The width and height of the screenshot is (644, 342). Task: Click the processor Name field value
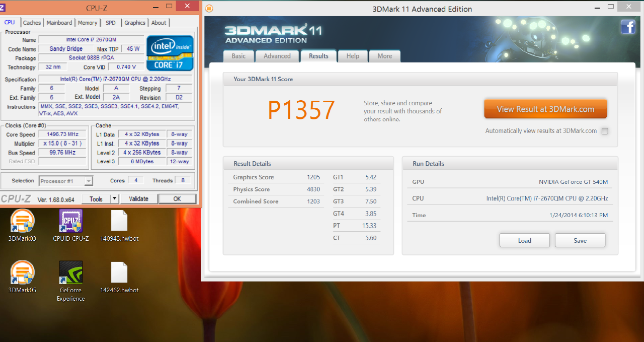(x=91, y=40)
